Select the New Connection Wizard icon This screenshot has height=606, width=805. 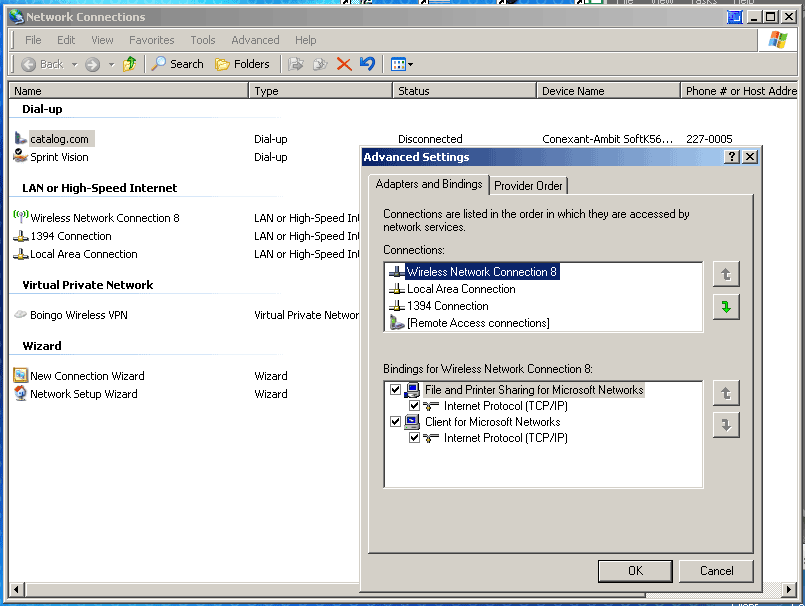point(21,376)
